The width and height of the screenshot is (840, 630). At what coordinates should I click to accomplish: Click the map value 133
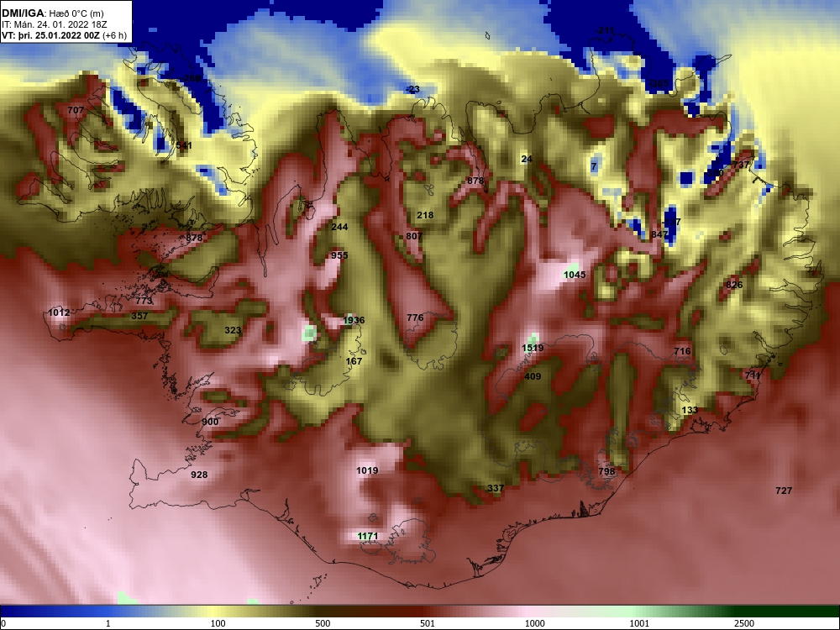click(x=690, y=410)
